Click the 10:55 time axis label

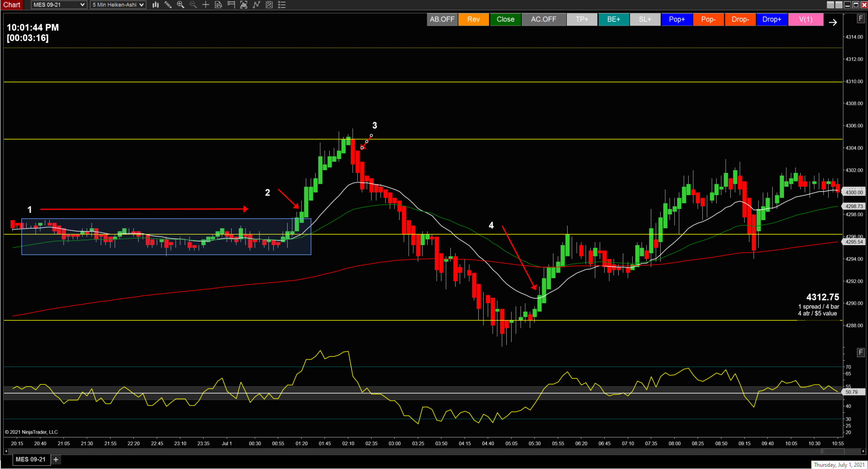838,443
